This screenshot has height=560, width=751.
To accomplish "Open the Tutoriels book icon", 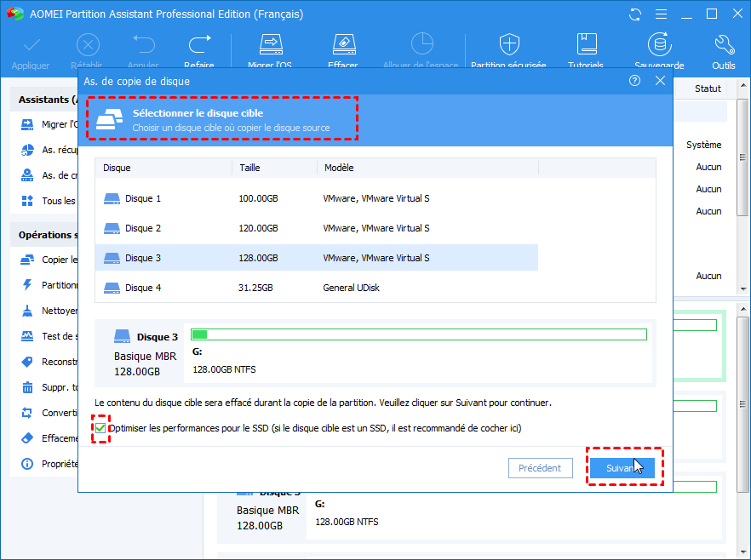I will pos(586,44).
